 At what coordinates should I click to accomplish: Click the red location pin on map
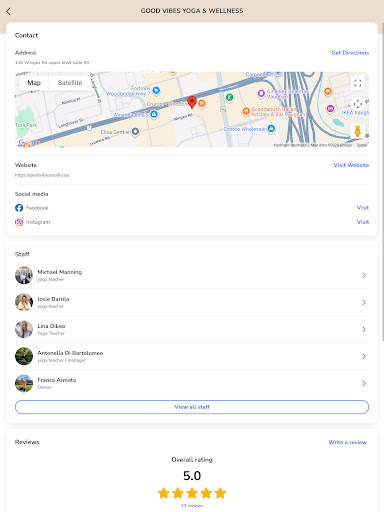(192, 102)
